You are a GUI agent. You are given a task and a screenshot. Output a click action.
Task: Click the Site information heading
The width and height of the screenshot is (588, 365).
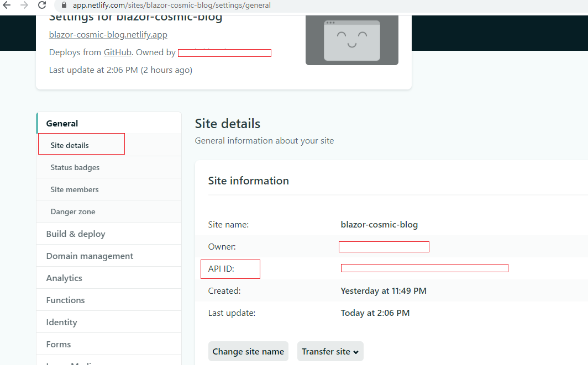(x=249, y=181)
